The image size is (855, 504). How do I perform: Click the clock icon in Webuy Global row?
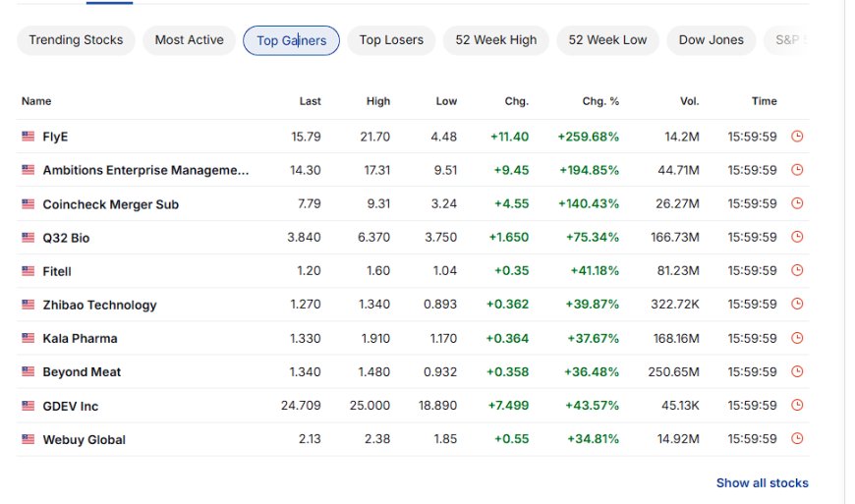click(x=797, y=438)
